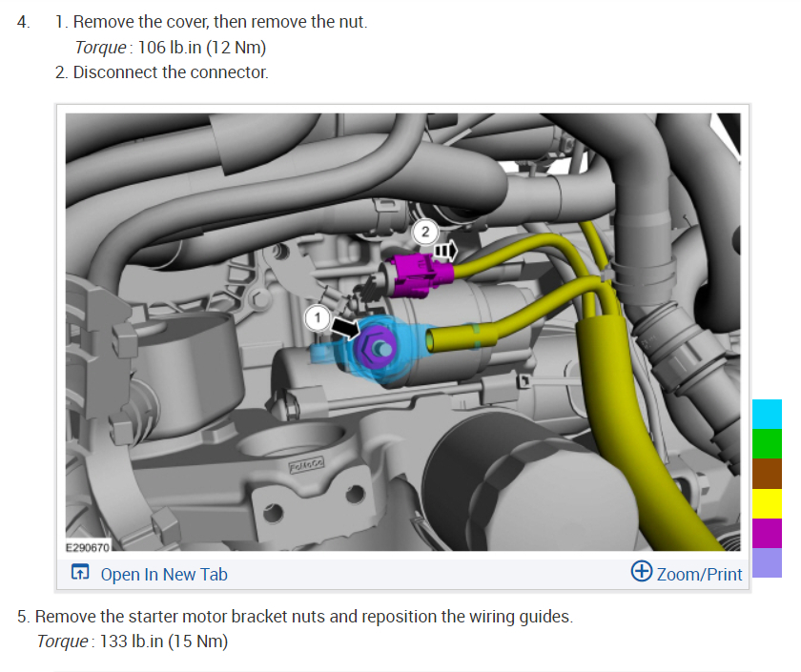The height and width of the screenshot is (672, 801).
Task: Open the illustration via Open In New Tab link
Action: click(x=164, y=575)
